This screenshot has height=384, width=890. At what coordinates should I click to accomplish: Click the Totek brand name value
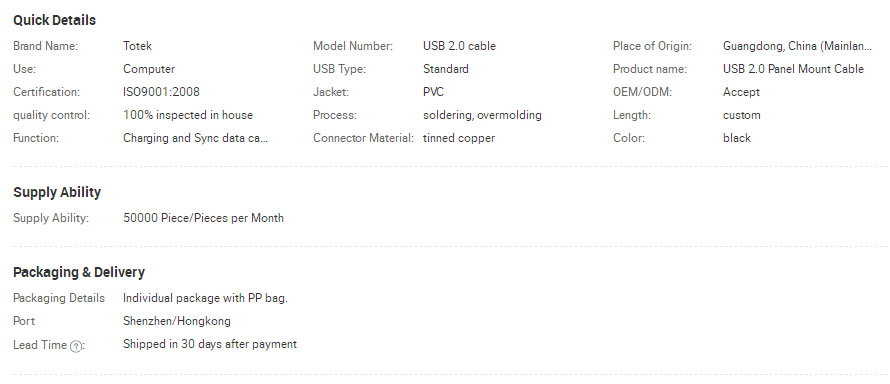pos(137,46)
